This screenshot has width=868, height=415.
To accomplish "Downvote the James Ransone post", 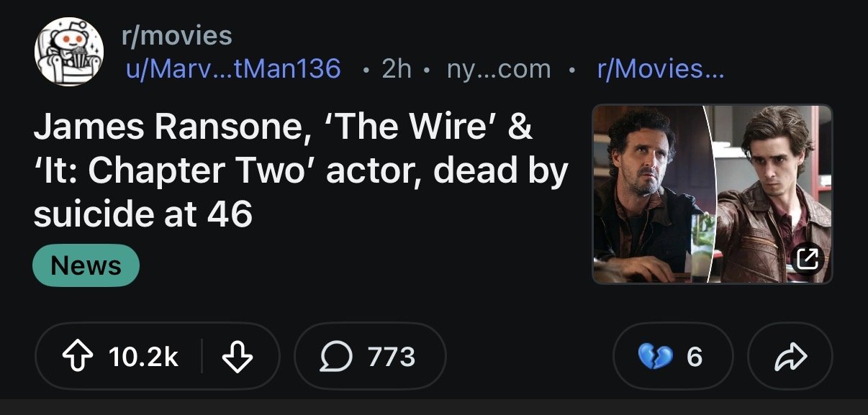I will [238, 357].
